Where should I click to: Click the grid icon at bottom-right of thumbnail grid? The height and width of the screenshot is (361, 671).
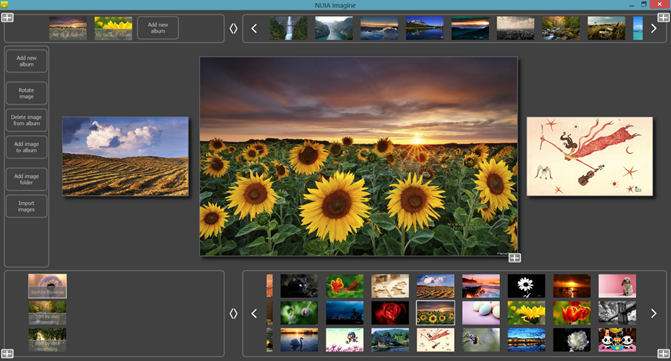pos(663,353)
